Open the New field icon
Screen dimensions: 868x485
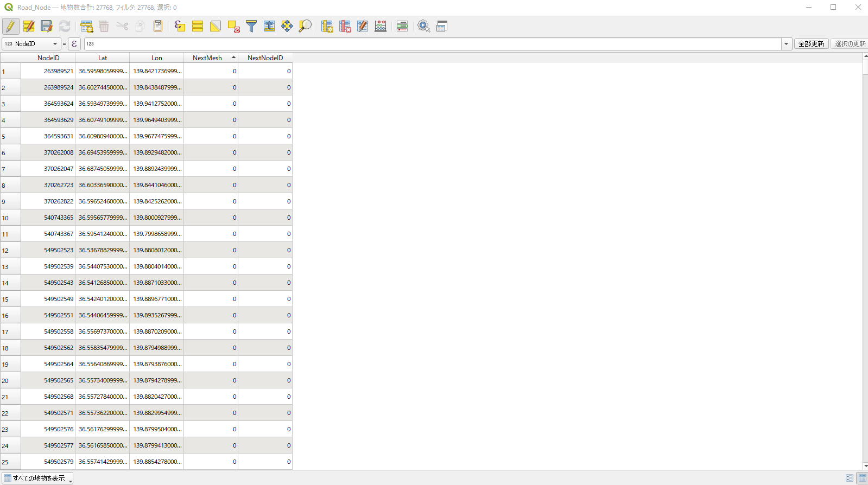point(327,26)
